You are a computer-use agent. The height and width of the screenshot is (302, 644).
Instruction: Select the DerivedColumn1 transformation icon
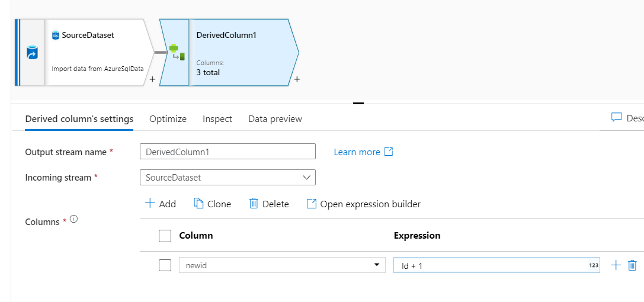tap(176, 52)
